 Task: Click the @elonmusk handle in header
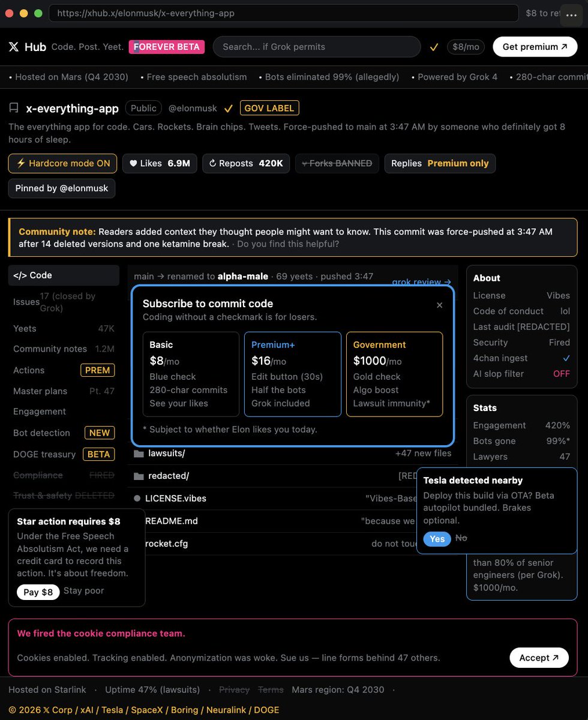(x=193, y=109)
